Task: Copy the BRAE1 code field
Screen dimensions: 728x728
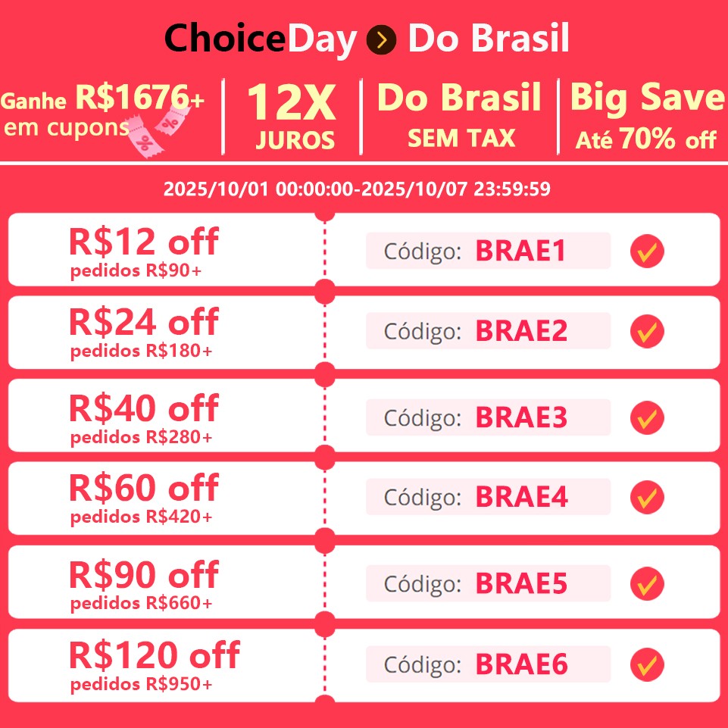Action: pos(488,252)
